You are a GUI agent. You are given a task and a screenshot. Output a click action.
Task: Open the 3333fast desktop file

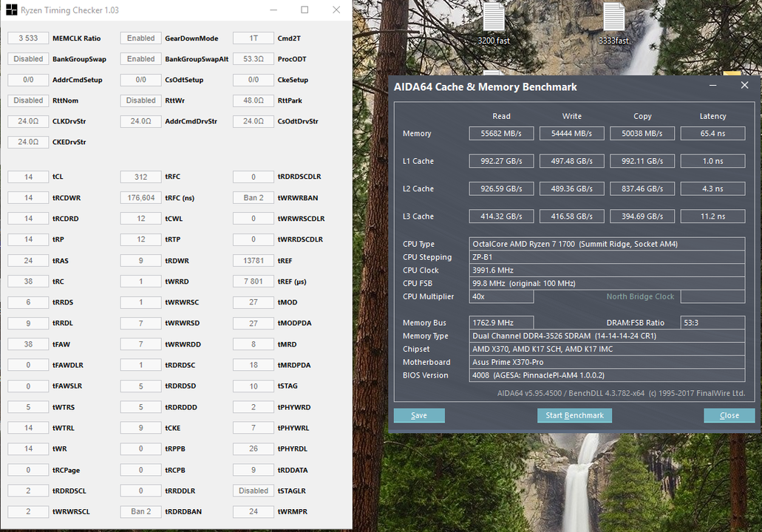[x=613, y=24]
